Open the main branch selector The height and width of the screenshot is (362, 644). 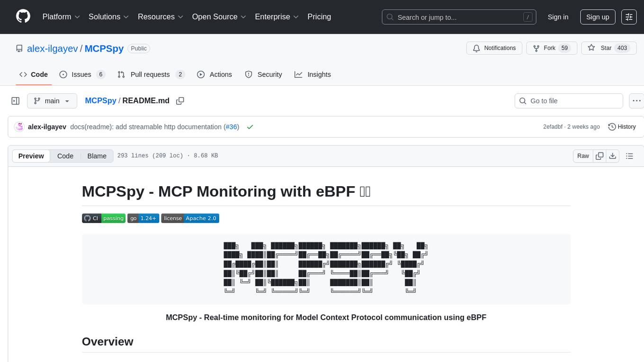[52, 101]
